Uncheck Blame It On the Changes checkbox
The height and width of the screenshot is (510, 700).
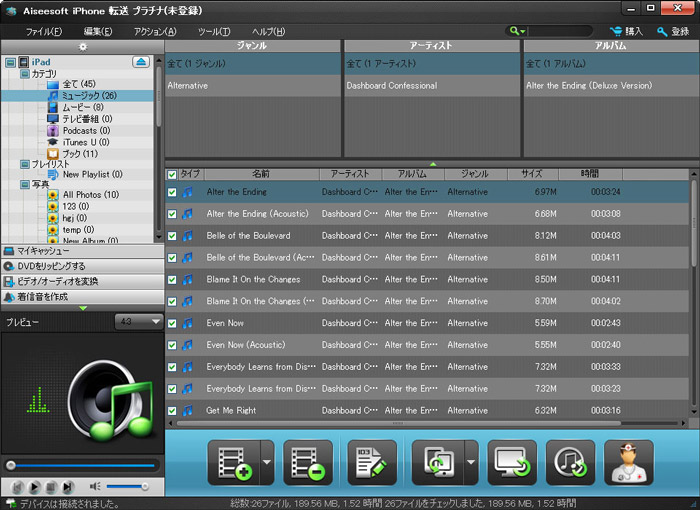click(x=172, y=280)
